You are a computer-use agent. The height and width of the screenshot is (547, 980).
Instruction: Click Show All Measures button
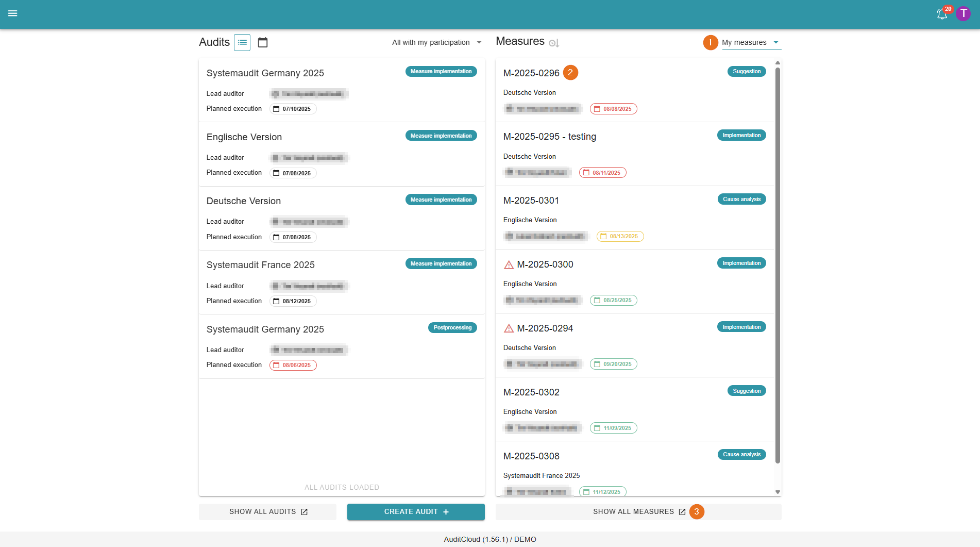638,511
